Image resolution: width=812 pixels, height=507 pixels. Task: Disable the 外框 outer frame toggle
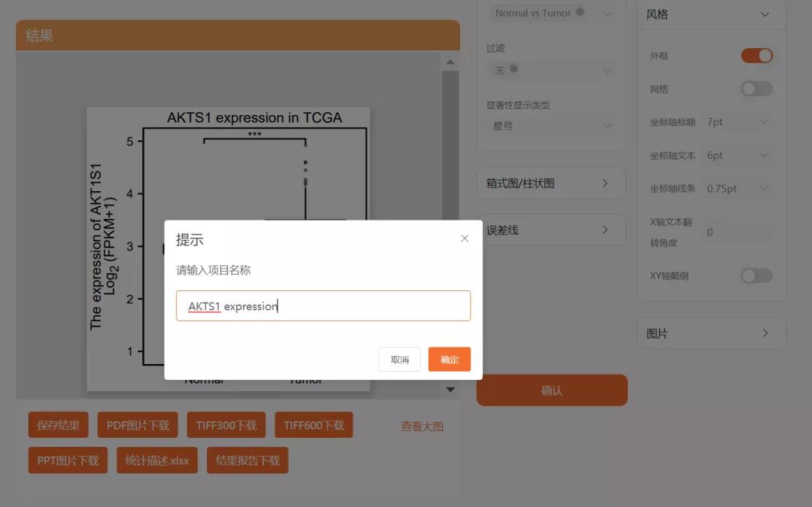[756, 55]
